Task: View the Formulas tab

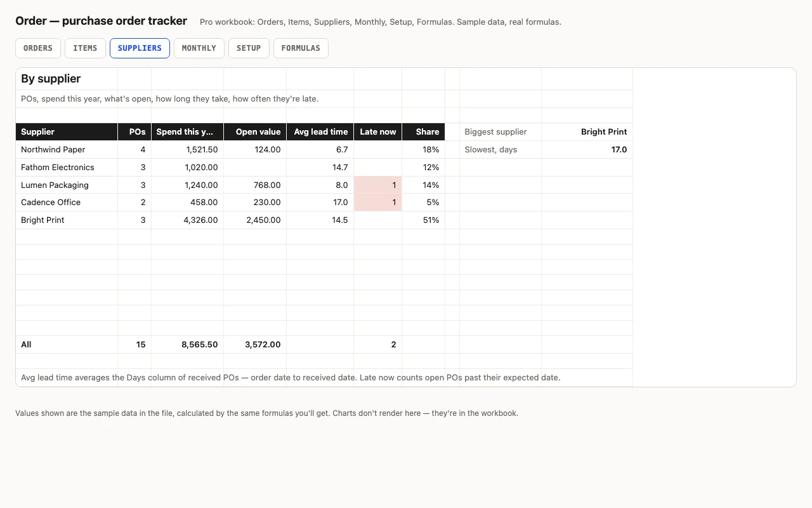Action: click(x=301, y=48)
